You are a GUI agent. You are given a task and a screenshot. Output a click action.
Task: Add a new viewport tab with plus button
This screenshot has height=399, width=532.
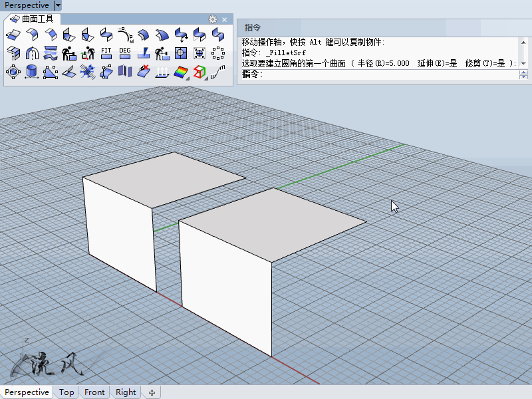(x=152, y=392)
